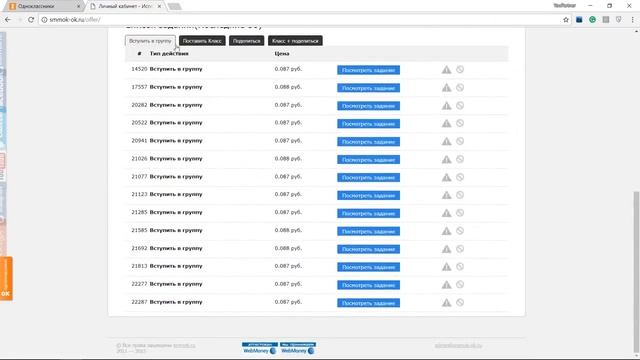Click warning triangle icon in row 14520
Viewport: 640px width, 360px height.
(447, 70)
